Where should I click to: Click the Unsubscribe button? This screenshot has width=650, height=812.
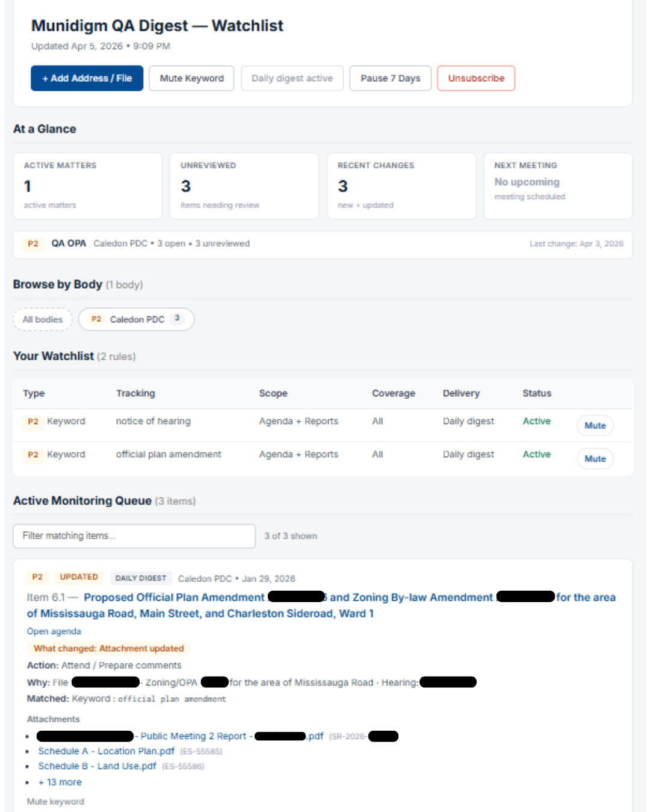(476, 78)
